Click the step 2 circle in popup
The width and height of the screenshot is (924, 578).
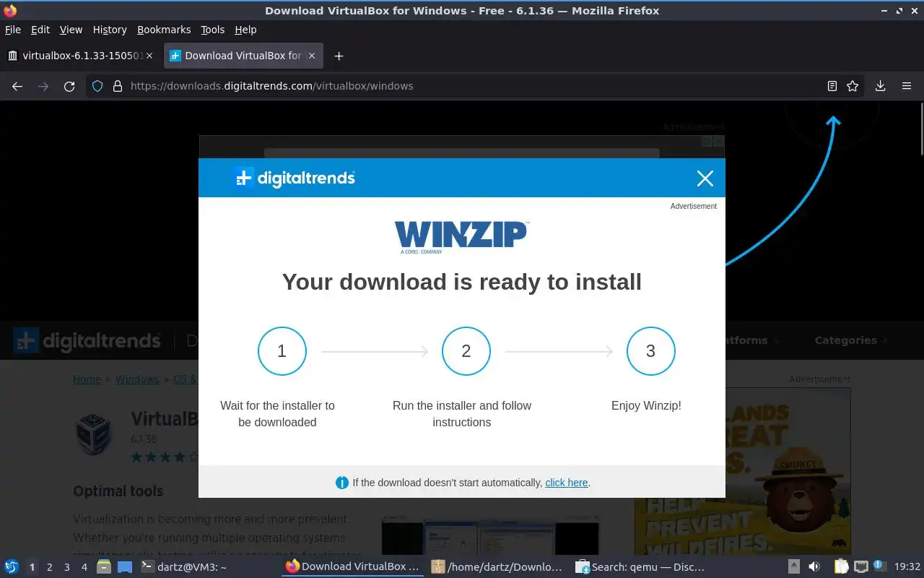pyautogui.click(x=466, y=351)
